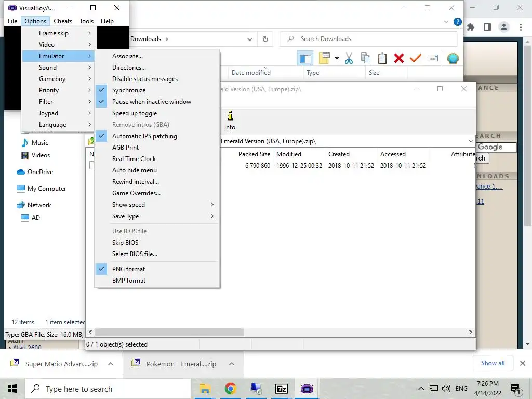The height and width of the screenshot is (399, 532).
Task: Click the 7-Zip horizontal scrollbar thumb
Action: click(x=170, y=332)
